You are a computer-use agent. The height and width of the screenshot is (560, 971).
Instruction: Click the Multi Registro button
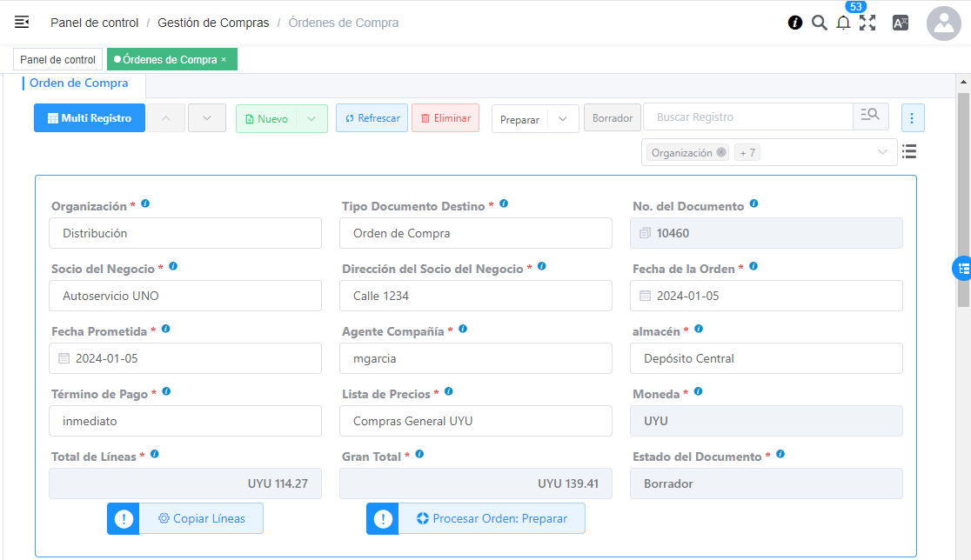pyautogui.click(x=90, y=118)
